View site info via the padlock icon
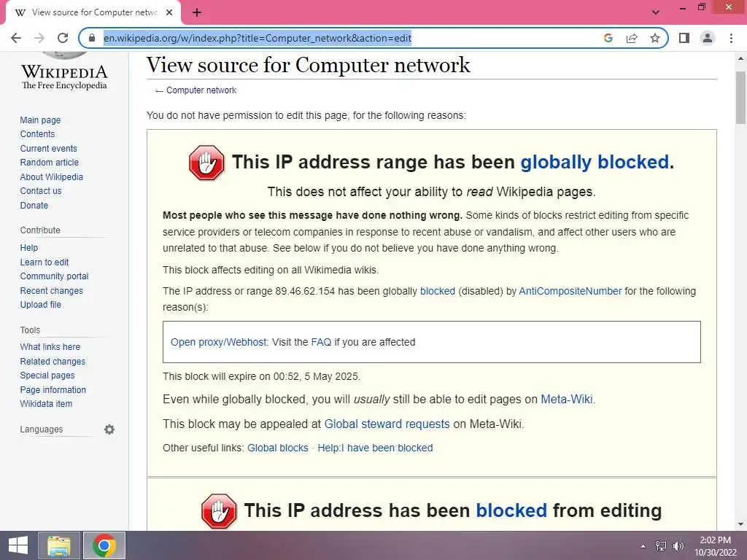Viewport: 747px width, 560px height. [x=92, y=38]
